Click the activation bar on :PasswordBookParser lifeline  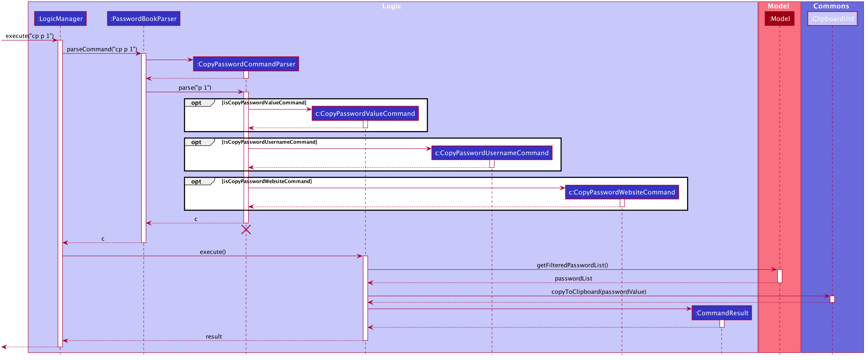point(144,148)
